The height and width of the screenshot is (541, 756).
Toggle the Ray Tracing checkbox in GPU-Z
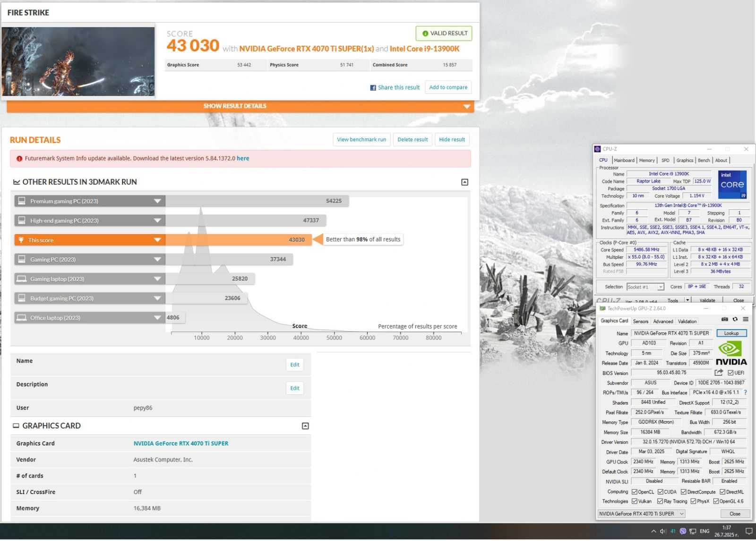[660, 501]
